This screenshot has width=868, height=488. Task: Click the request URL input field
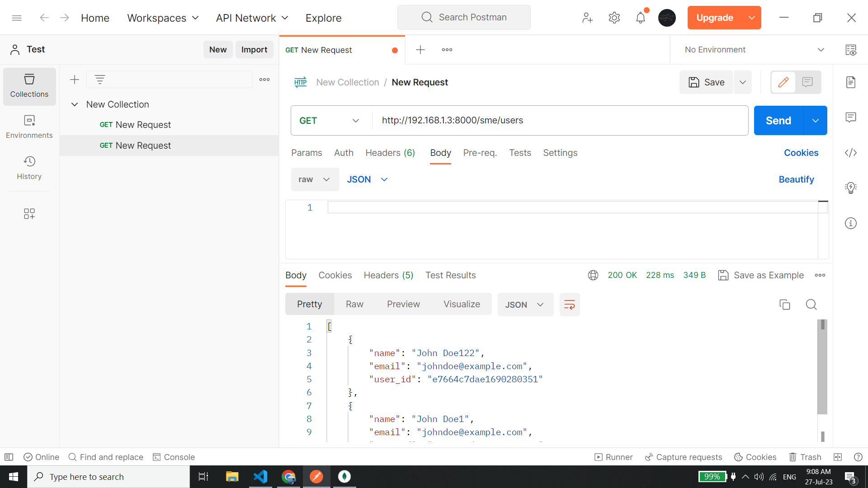point(559,121)
